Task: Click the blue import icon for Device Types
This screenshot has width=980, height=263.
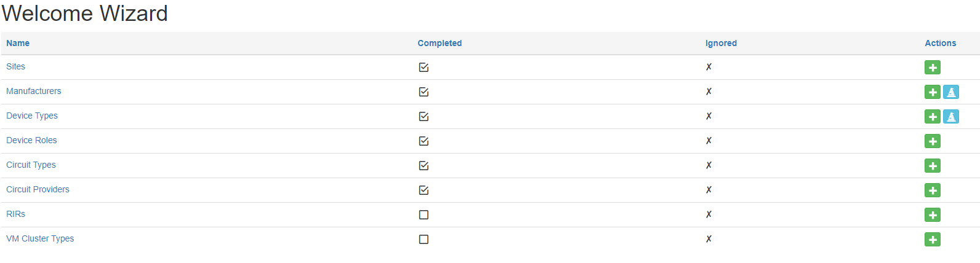Action: click(x=951, y=117)
